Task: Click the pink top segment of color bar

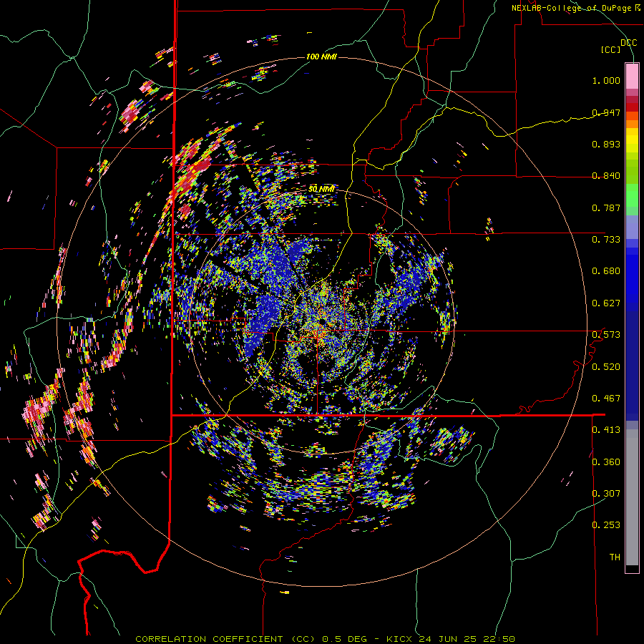Action: 632,76
